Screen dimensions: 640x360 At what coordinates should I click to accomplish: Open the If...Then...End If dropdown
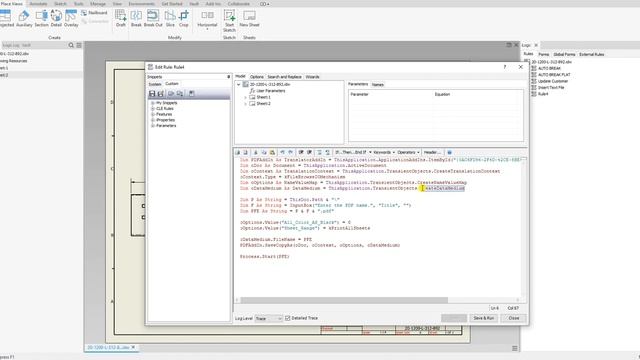[353, 152]
